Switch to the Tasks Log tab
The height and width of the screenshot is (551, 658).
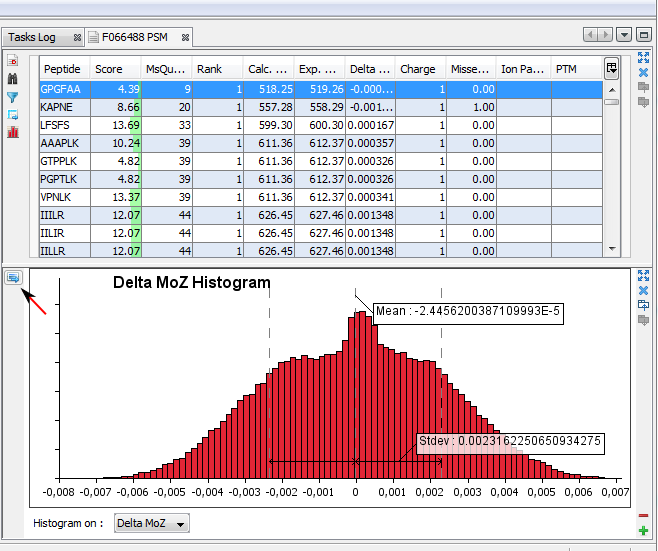pyautogui.click(x=32, y=37)
